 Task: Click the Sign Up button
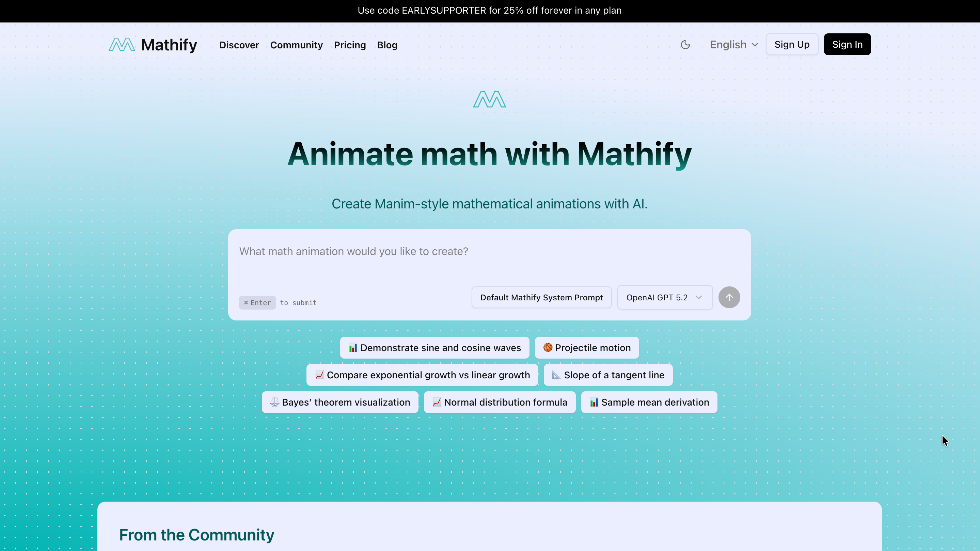[x=792, y=45]
